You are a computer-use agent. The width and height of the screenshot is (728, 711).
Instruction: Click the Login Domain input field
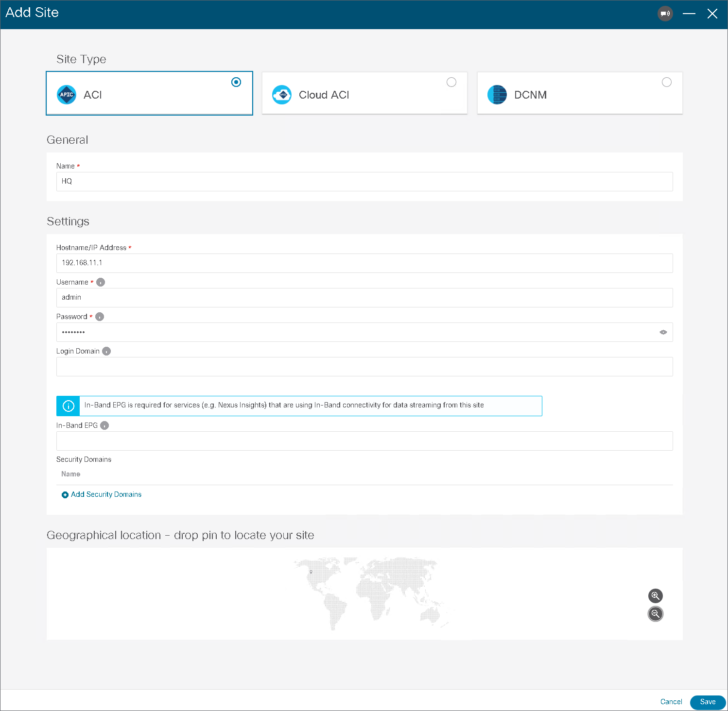[x=364, y=367]
